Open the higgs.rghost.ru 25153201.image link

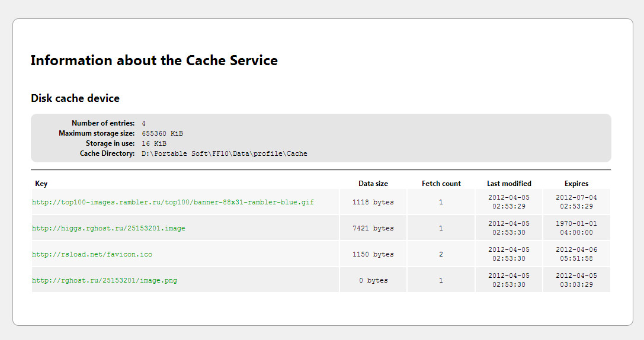click(x=108, y=229)
